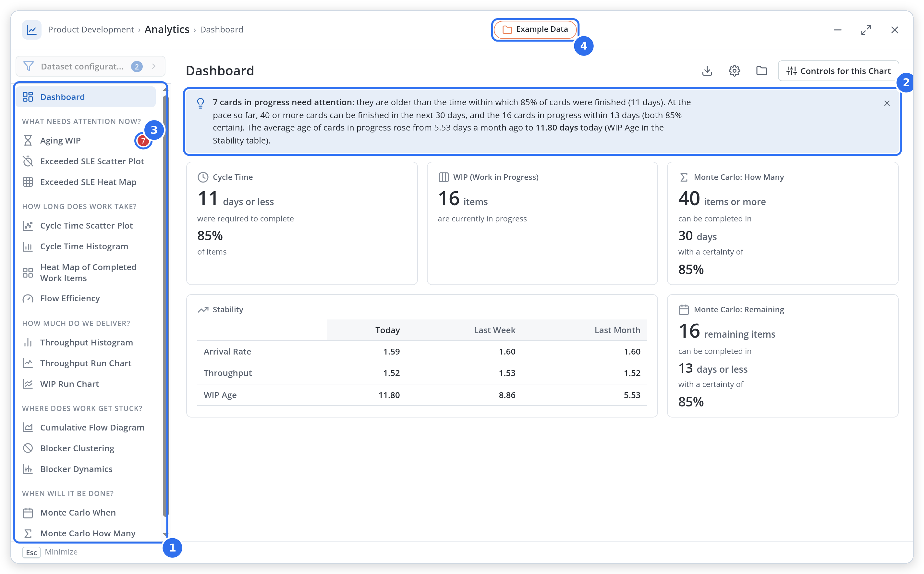
Task: Open WIP Run Chart
Action: (x=86, y=384)
